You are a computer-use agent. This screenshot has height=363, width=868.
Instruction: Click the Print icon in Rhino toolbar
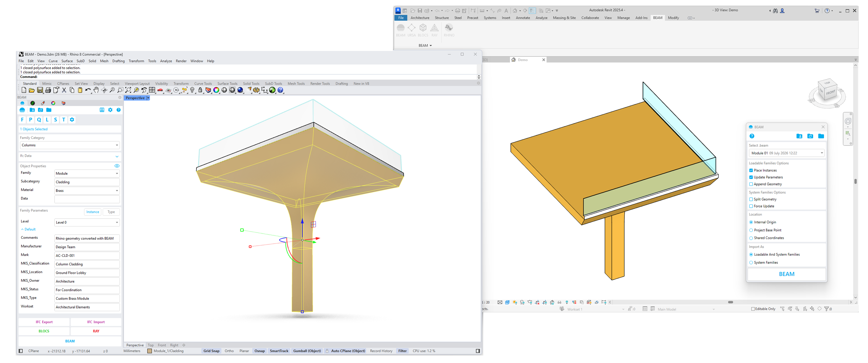[48, 90]
